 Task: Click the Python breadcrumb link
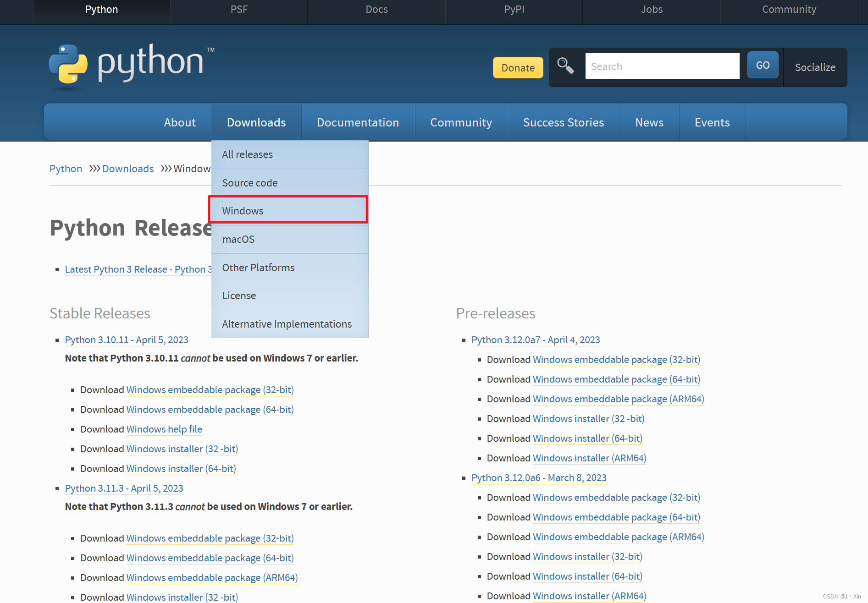tap(66, 169)
